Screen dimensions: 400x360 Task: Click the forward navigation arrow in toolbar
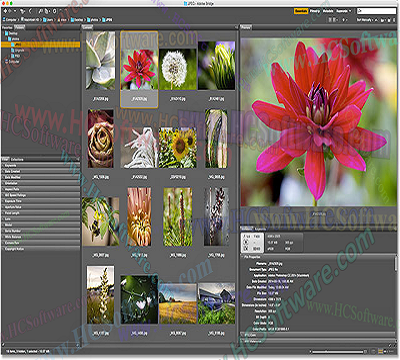tap(10, 11)
